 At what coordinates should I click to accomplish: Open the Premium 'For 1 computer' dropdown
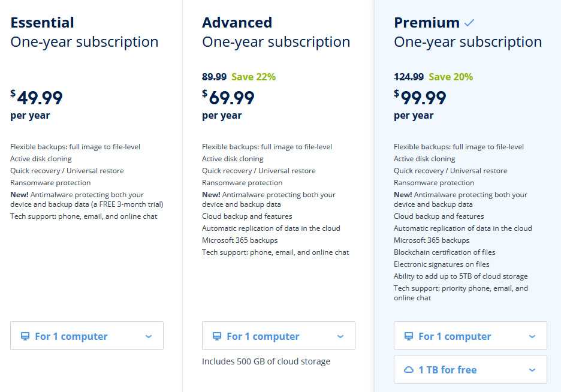coord(470,336)
